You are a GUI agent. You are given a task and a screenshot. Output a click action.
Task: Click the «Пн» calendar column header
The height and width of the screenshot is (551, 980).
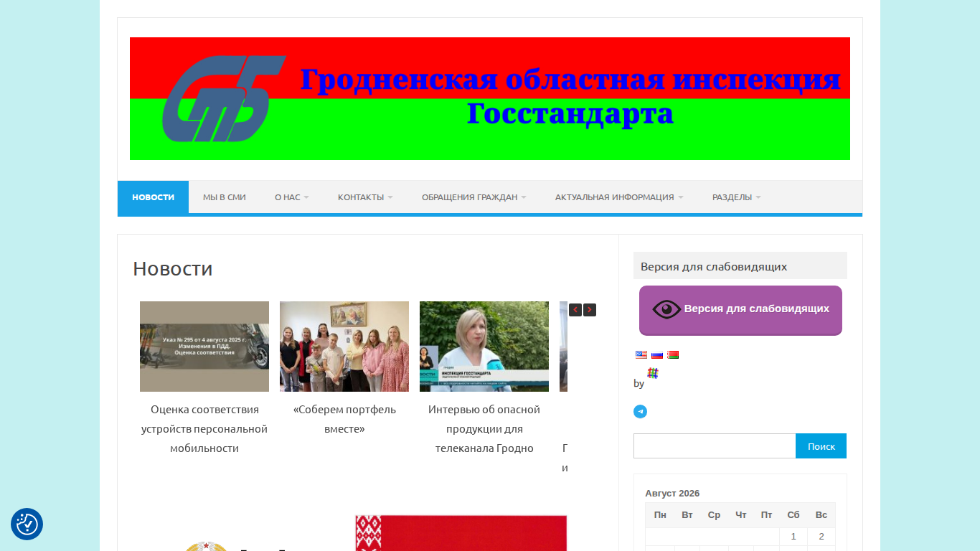[x=660, y=515]
